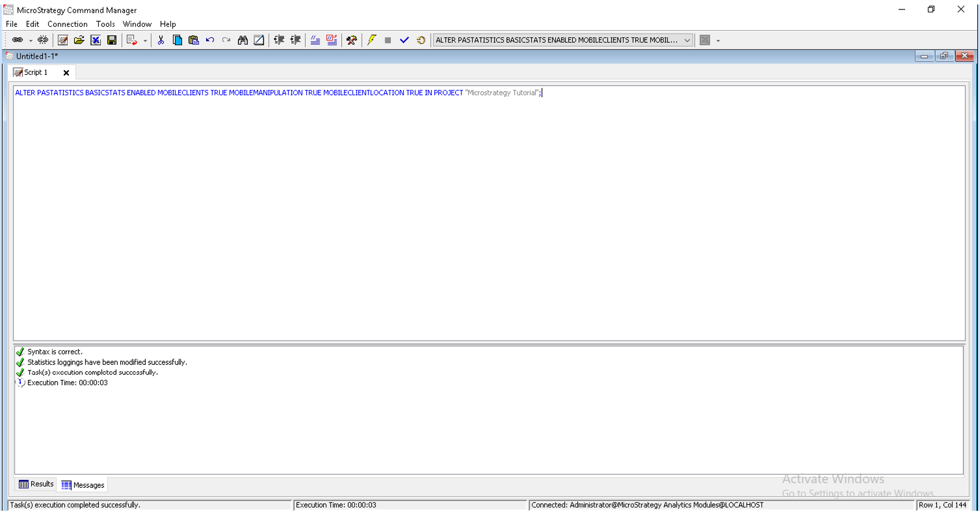Image resolution: width=980 pixels, height=513 pixels.
Task: Run the script with the lightning bolt icon
Action: [372, 40]
